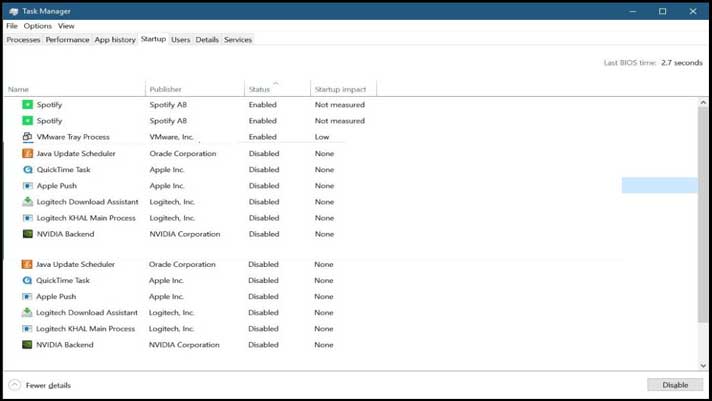Click the lower Logitech KHAL Main Process icon
The height and width of the screenshot is (401, 712).
pos(27,329)
